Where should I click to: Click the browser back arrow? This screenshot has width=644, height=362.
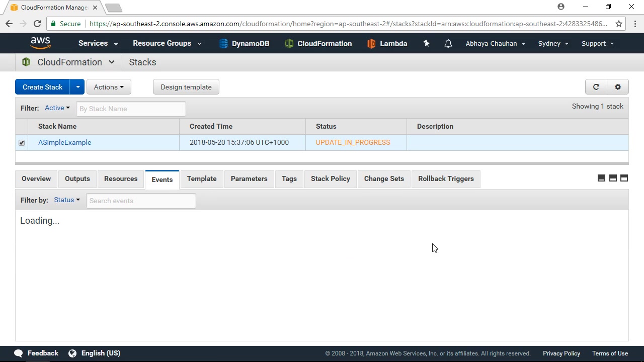pos(9,24)
